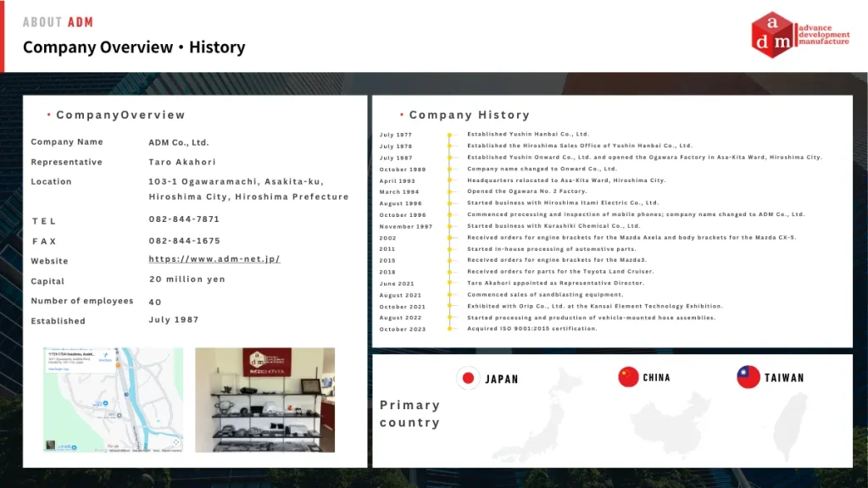Click the Japan flag icon
The image size is (868, 488).
[x=468, y=378]
